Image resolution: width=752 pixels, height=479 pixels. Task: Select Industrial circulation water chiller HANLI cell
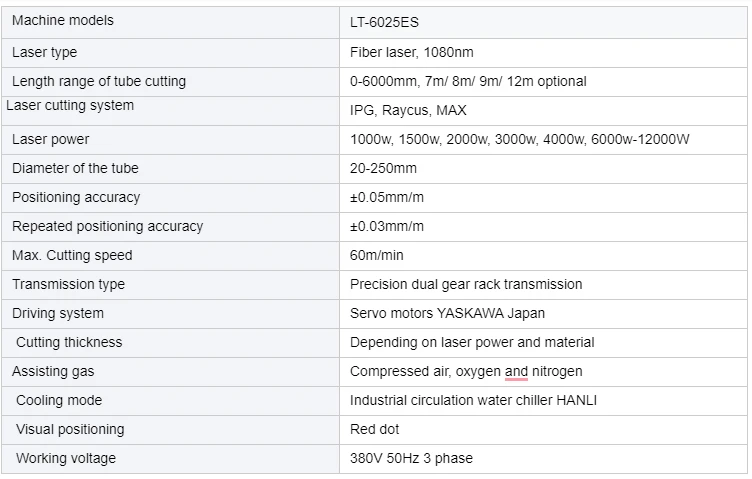click(543, 401)
